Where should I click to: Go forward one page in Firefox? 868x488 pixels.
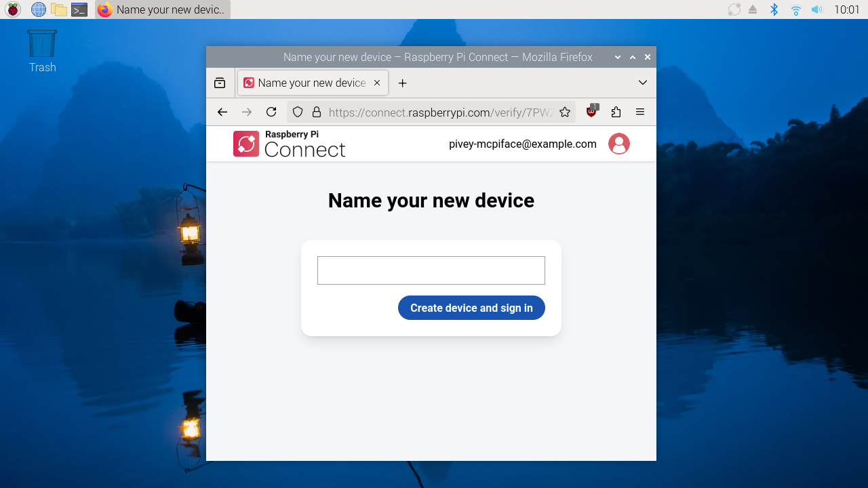pyautogui.click(x=247, y=112)
